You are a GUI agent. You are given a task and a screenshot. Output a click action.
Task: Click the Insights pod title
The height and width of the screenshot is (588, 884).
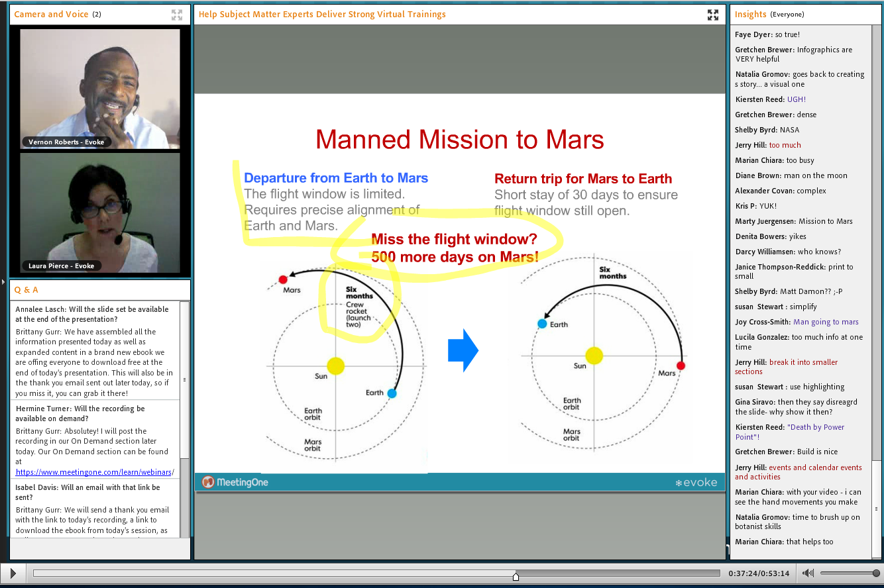coord(750,15)
